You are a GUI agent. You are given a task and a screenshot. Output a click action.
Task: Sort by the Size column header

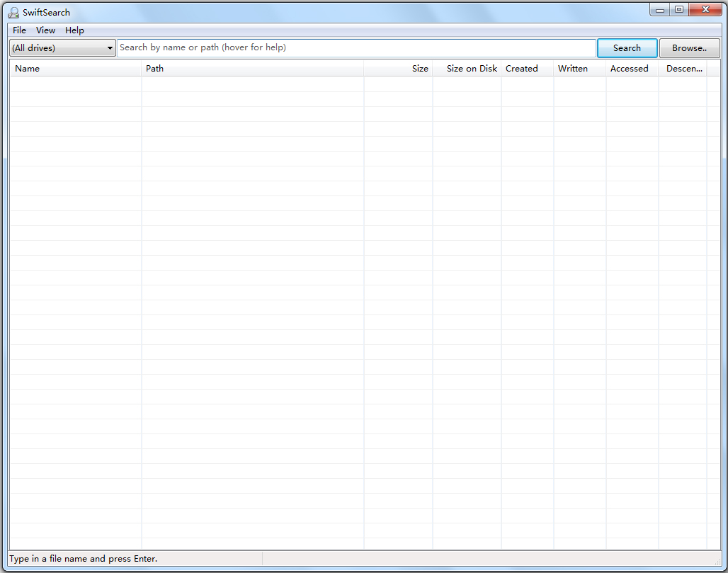coord(399,68)
